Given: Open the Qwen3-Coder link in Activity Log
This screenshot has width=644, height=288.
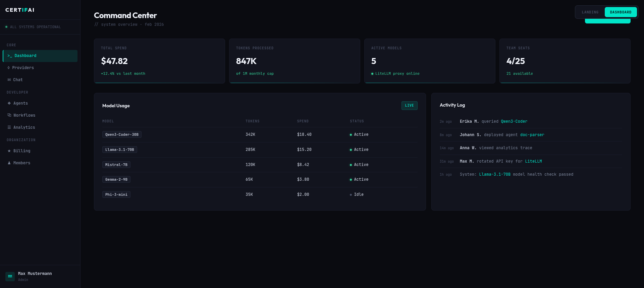Looking at the screenshot, I should tap(514, 121).
